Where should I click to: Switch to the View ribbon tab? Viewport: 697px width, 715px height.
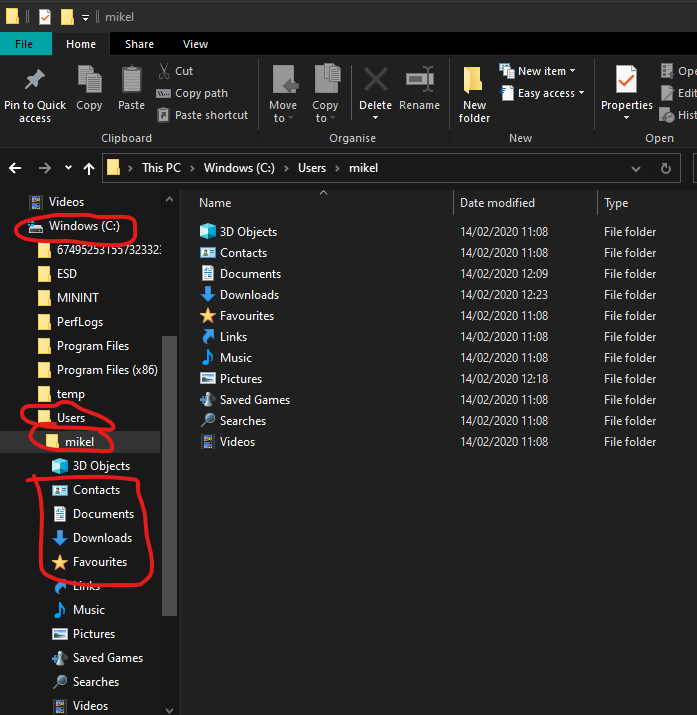(x=196, y=44)
